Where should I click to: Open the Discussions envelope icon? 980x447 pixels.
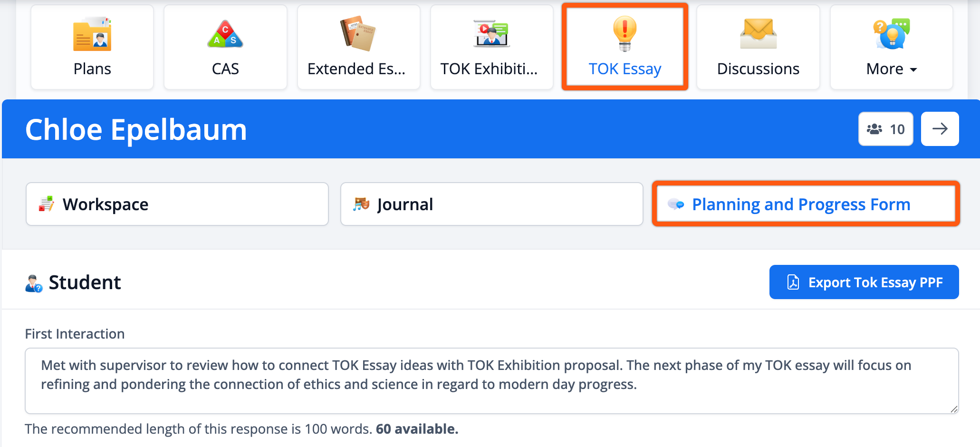pos(758,33)
